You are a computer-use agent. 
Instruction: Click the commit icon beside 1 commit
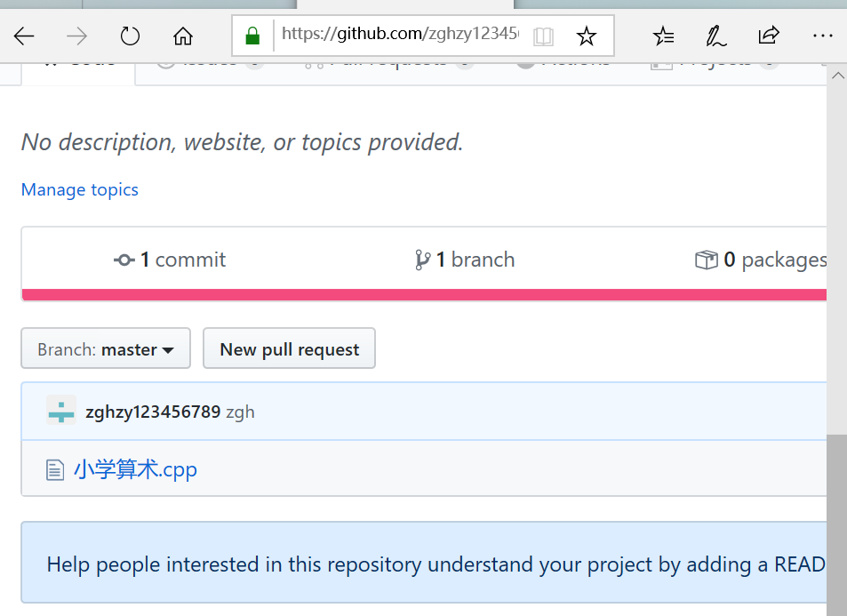(x=124, y=260)
